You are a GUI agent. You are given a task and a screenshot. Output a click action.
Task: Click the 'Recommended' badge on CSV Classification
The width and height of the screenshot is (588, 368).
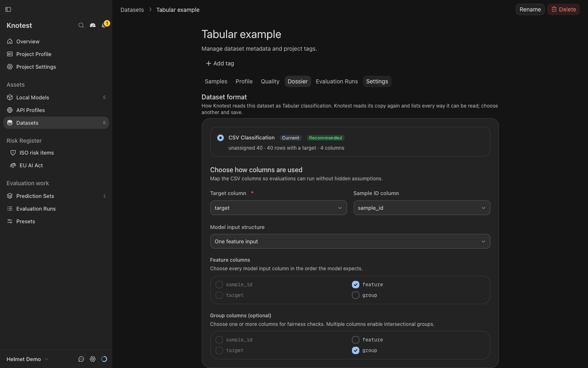325,138
